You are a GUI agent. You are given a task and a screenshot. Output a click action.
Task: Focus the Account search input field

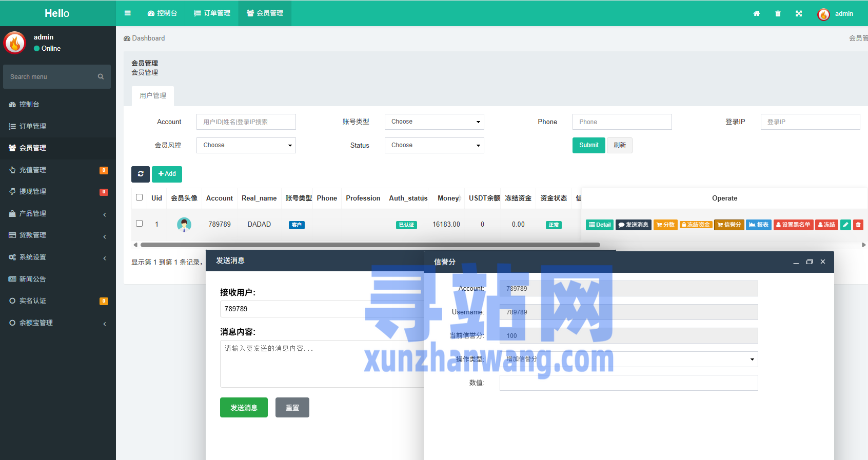pyautogui.click(x=246, y=122)
